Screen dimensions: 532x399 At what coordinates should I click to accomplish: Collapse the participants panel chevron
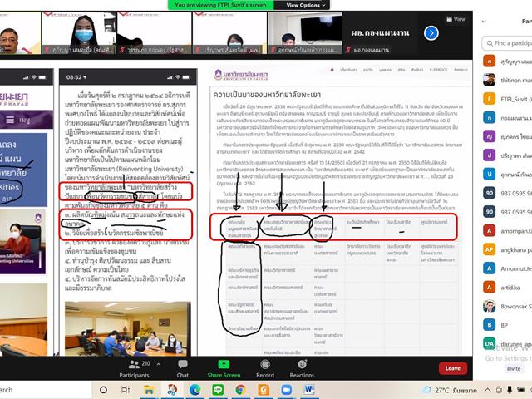[x=484, y=22]
